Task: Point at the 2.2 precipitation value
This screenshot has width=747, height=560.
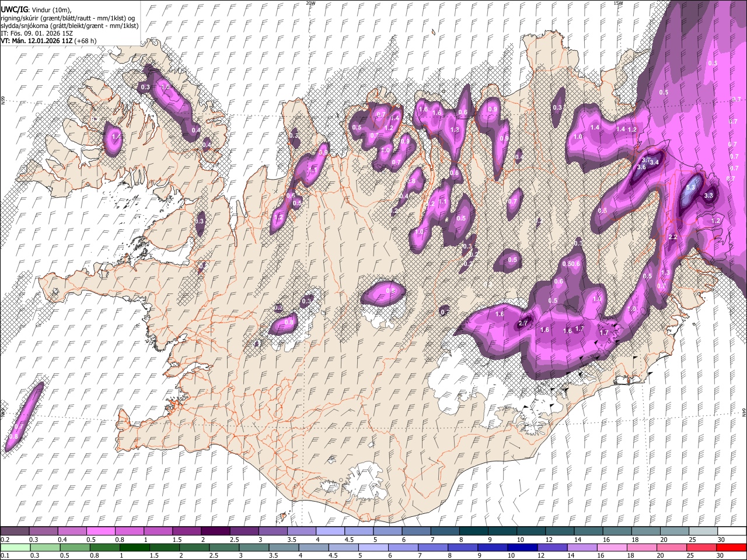Action: [672, 237]
